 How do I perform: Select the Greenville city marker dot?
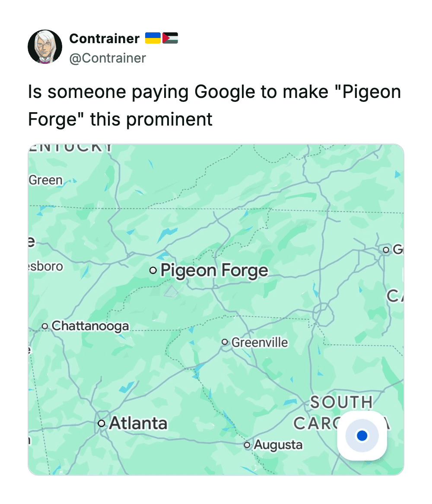tap(225, 342)
